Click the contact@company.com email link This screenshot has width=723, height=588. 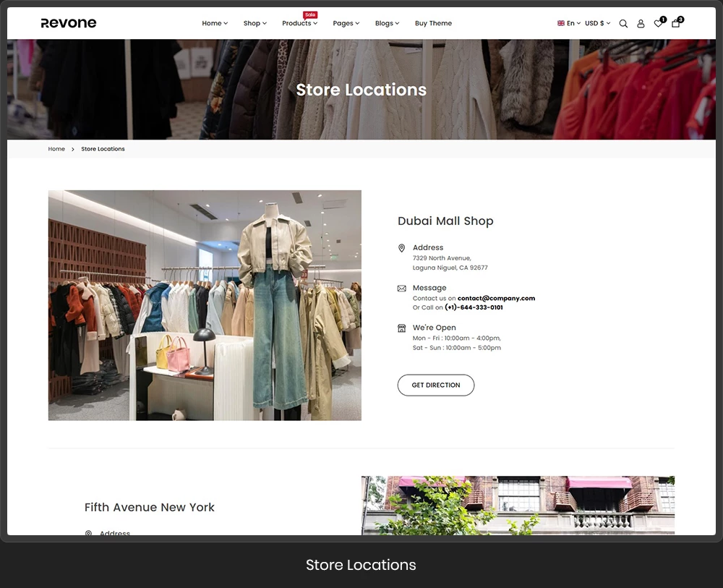click(x=496, y=298)
